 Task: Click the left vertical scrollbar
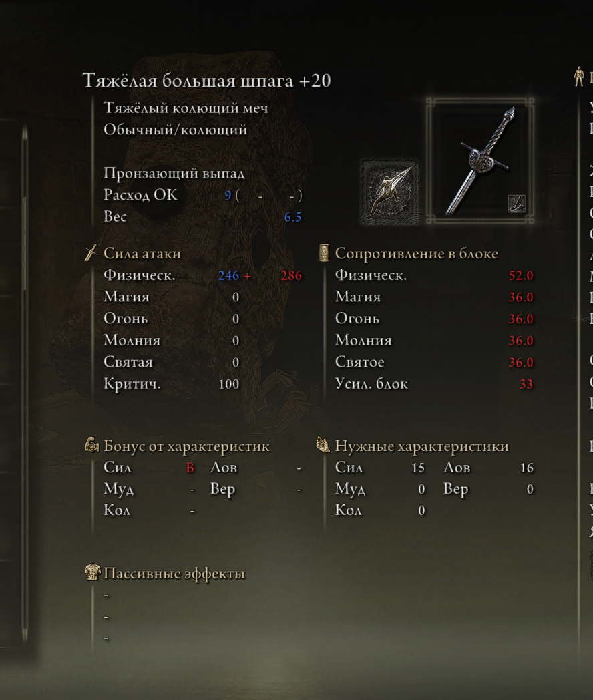click(25, 384)
